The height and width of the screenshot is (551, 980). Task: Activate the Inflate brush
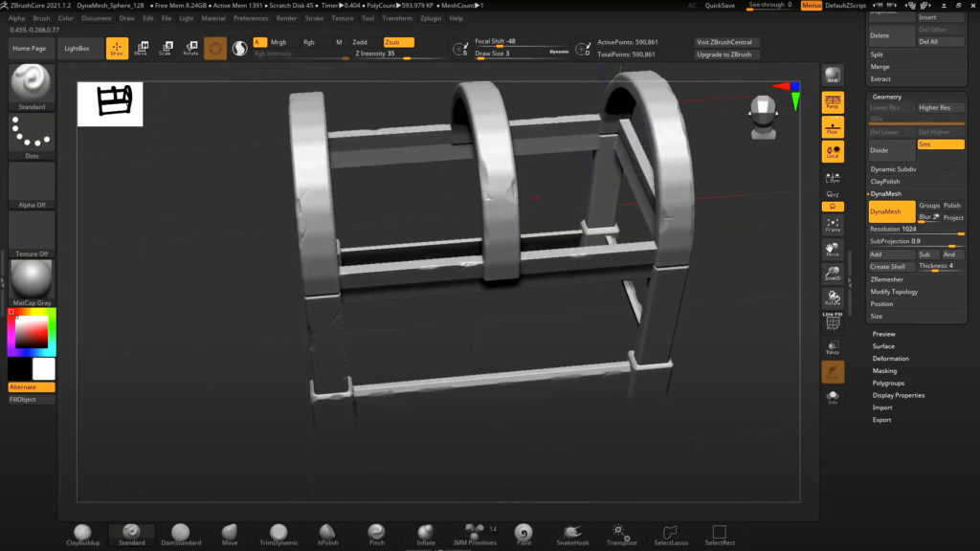(426, 534)
